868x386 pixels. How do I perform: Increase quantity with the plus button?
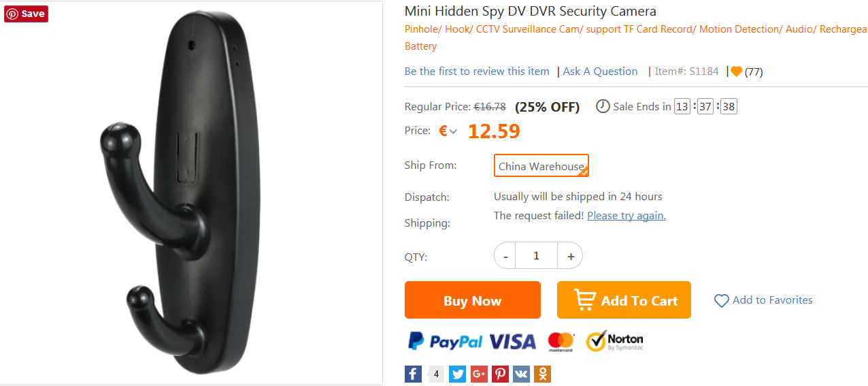click(570, 256)
